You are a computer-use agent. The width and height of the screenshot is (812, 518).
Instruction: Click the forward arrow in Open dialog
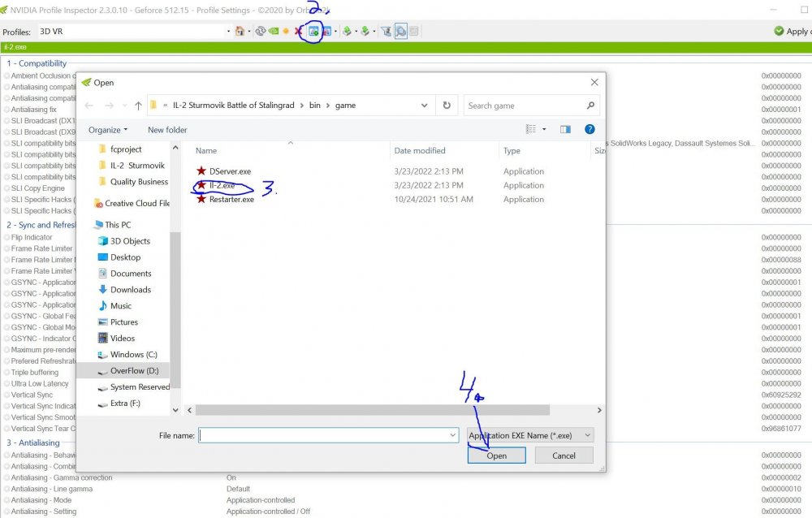109,106
